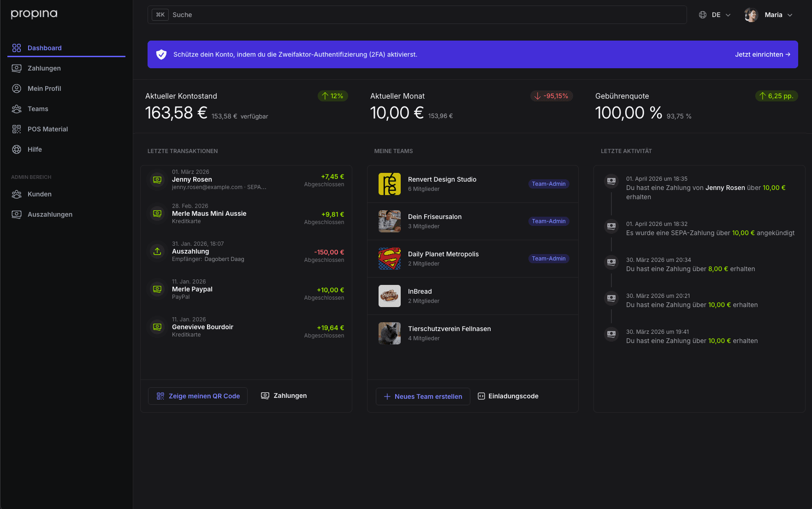
Task: Open Hilfe via the help icon
Action: [x=17, y=149]
